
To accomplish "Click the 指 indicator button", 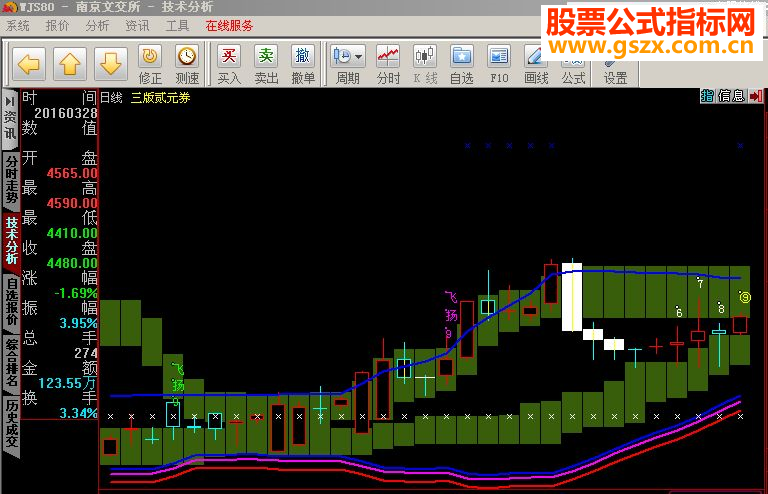I will [x=708, y=95].
